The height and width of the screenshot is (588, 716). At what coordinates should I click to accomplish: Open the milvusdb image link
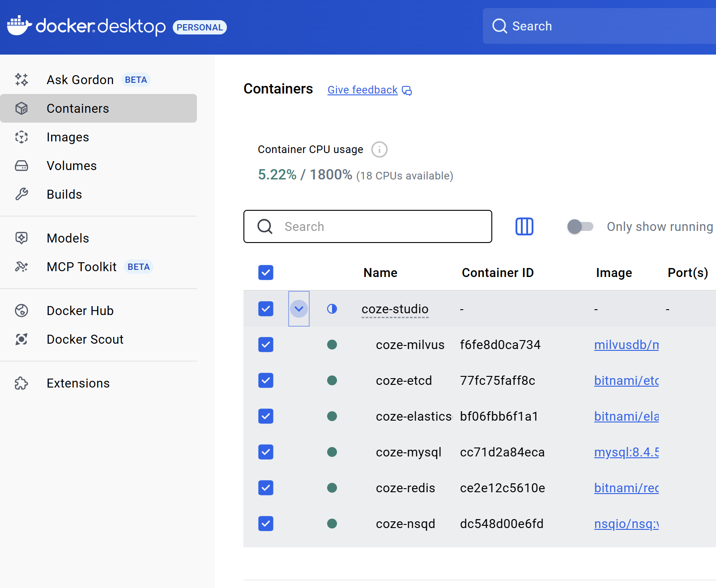626,345
